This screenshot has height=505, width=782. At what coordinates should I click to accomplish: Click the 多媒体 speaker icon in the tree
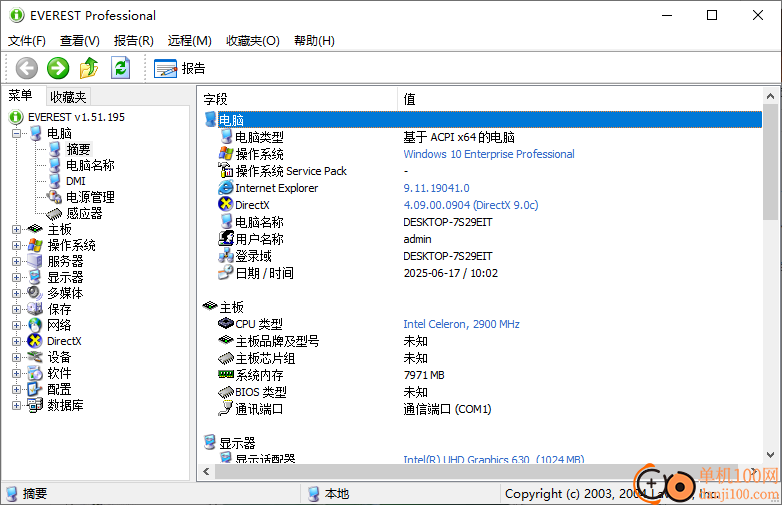pos(35,293)
